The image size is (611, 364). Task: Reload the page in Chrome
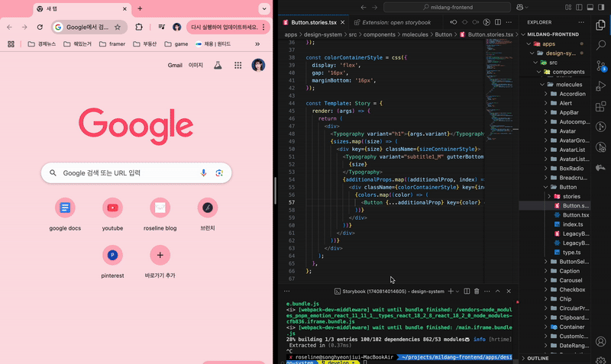point(40,27)
